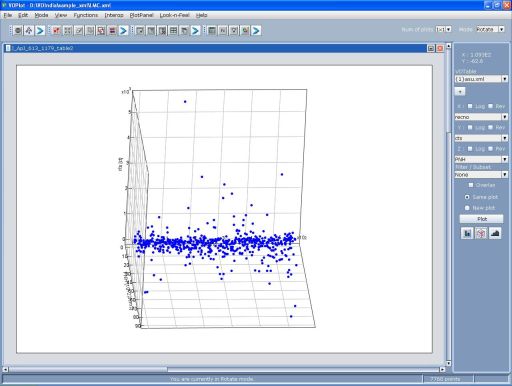Click the vertical scrollbar down arrow

coord(449,363)
